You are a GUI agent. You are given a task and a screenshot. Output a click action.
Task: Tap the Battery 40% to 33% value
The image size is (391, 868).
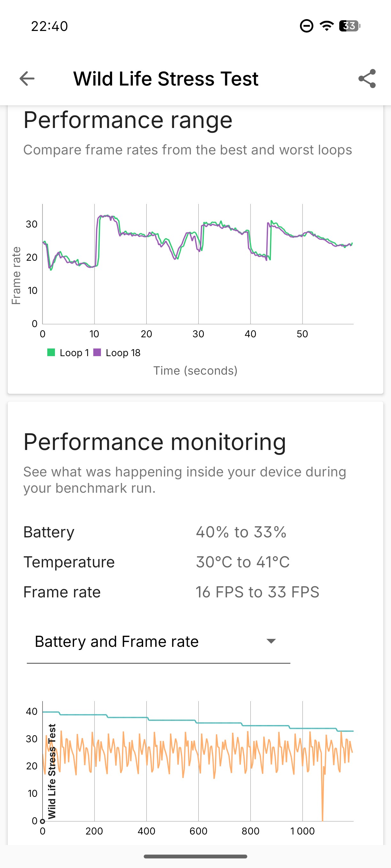coord(241,532)
